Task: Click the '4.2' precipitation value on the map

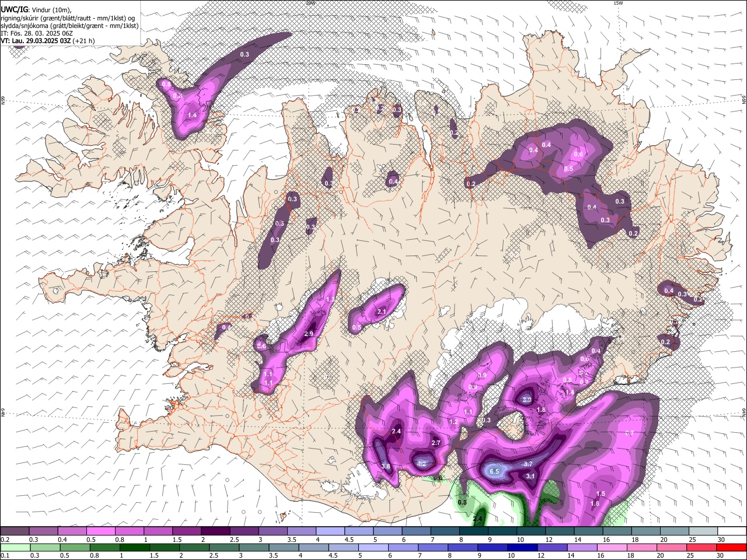Action: [422, 464]
